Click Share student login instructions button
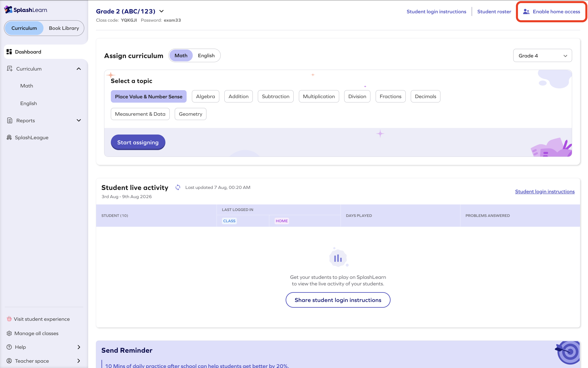The height and width of the screenshot is (368, 588). (338, 300)
